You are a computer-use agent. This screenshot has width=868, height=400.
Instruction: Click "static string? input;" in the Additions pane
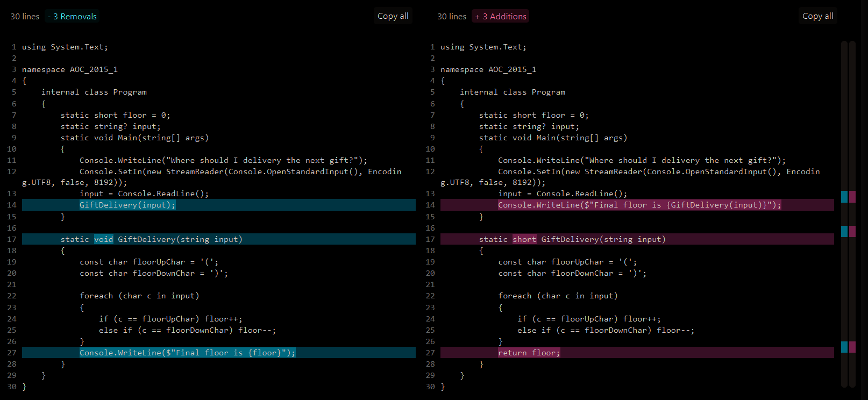(529, 126)
